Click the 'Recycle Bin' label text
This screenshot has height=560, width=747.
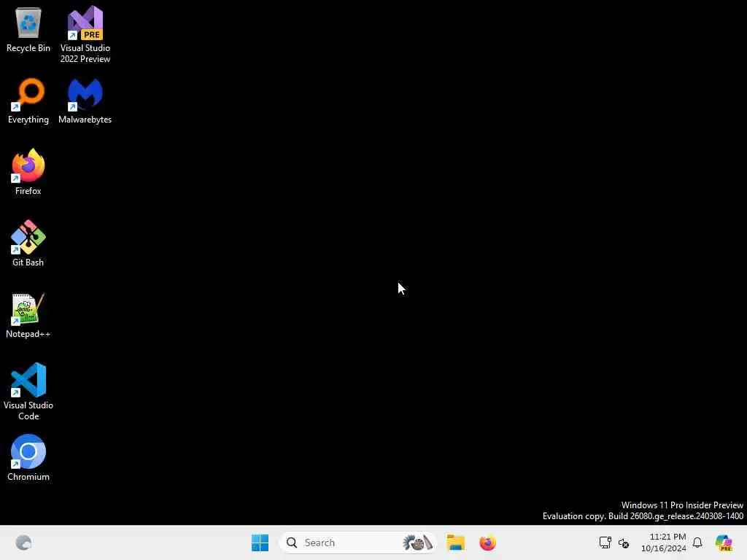pos(28,48)
